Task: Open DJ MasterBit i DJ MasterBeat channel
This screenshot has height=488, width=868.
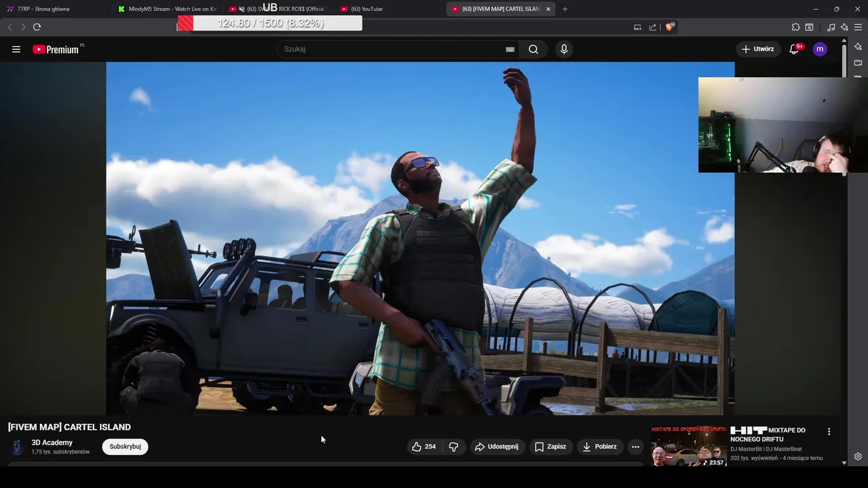Action: [766, 449]
